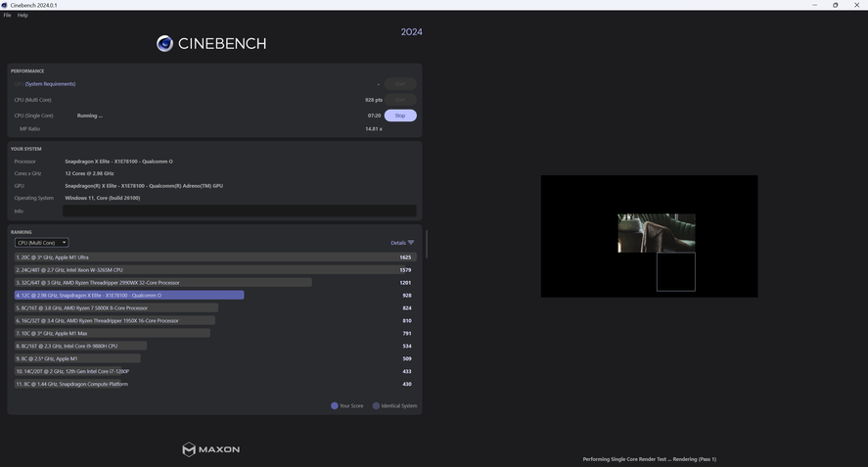Select the highlighted Snapdragon X Elite ranking row

(215, 296)
